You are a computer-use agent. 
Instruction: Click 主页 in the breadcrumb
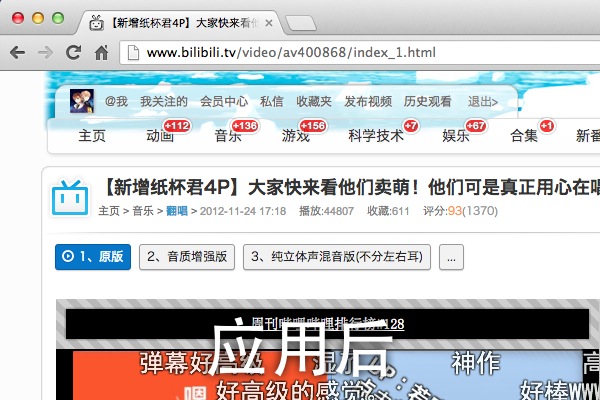tap(109, 211)
